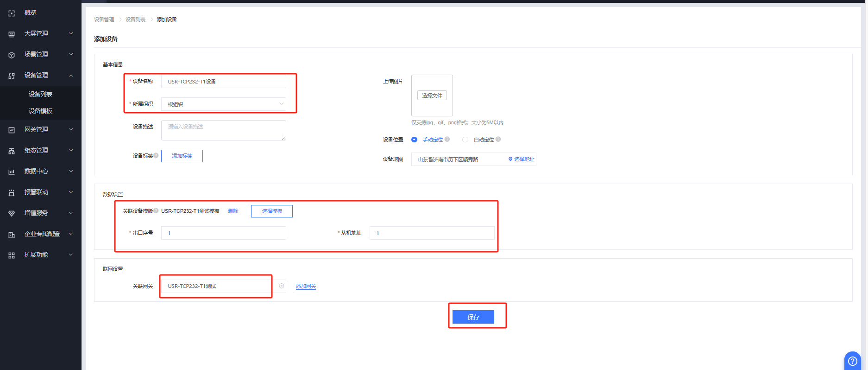868x370 pixels.
Task: Click the 设备名称 input field
Action: pos(223,82)
